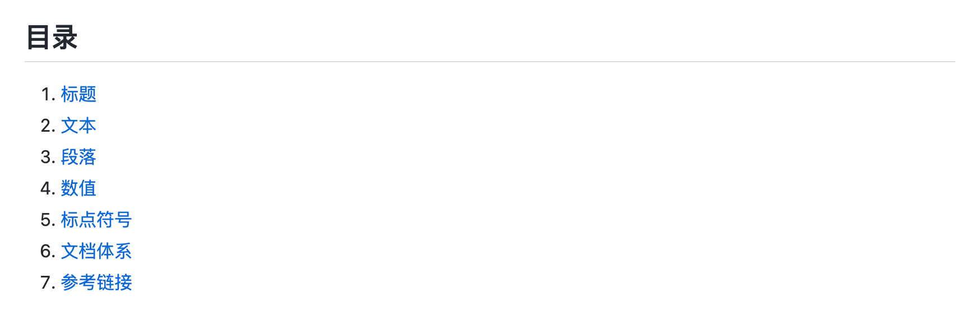This screenshot has height=315, width=980.
Task: Navigate to the 文档体系 link
Action: click(x=96, y=251)
